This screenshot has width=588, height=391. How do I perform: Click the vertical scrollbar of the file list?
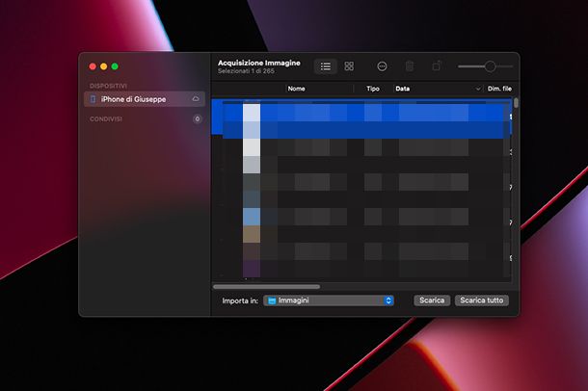[x=517, y=103]
